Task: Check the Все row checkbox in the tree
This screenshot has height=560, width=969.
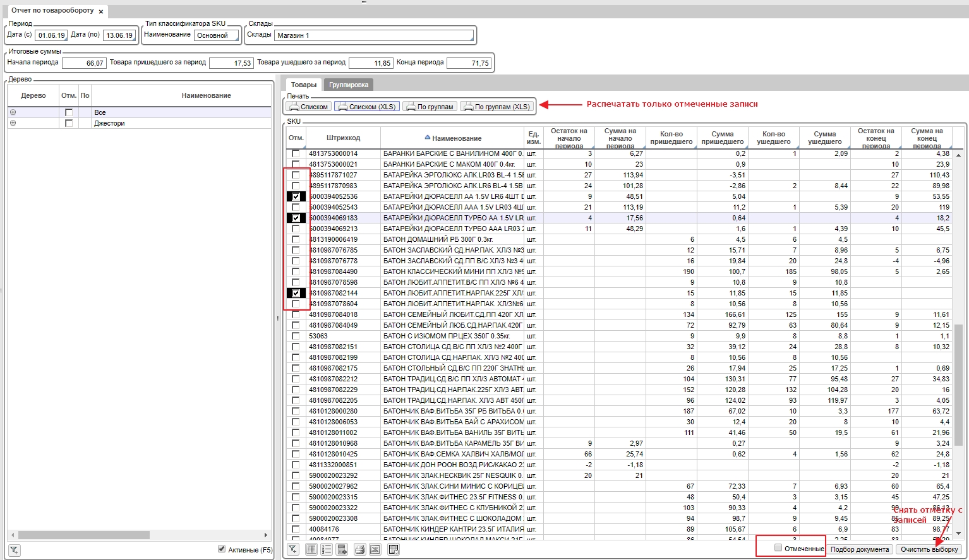Action: tap(69, 112)
